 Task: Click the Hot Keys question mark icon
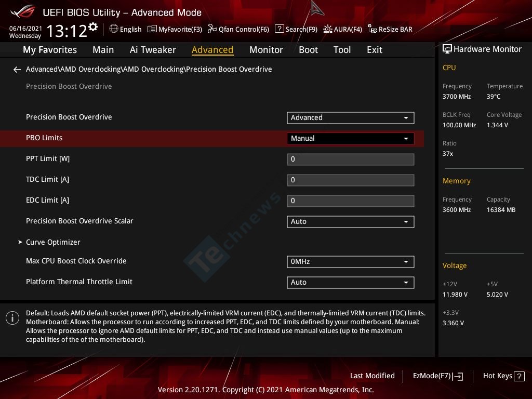coord(519,376)
